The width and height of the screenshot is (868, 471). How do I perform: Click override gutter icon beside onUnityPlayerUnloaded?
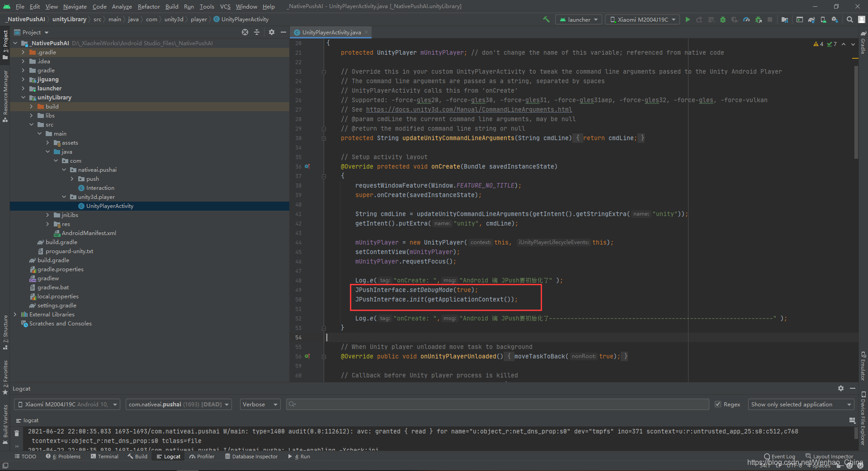click(307, 356)
